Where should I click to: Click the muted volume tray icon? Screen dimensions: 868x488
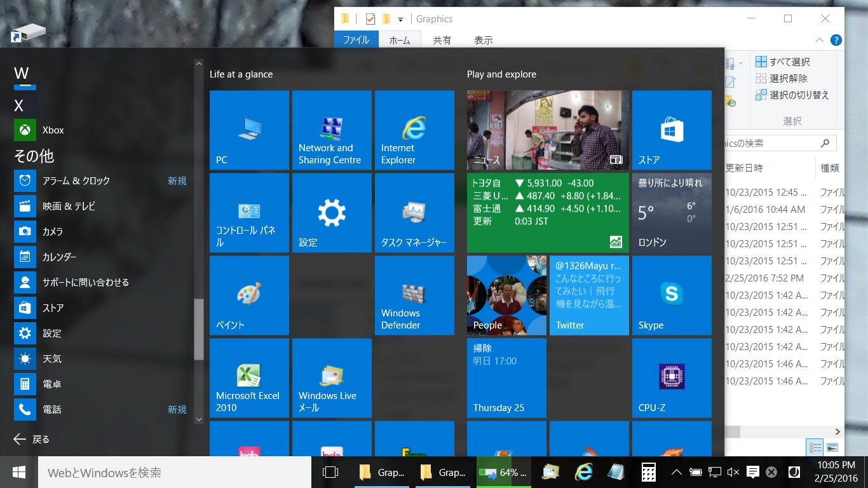pyautogui.click(x=733, y=472)
